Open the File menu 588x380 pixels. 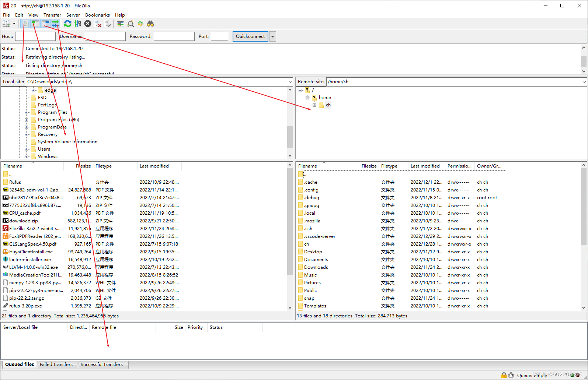click(x=7, y=15)
